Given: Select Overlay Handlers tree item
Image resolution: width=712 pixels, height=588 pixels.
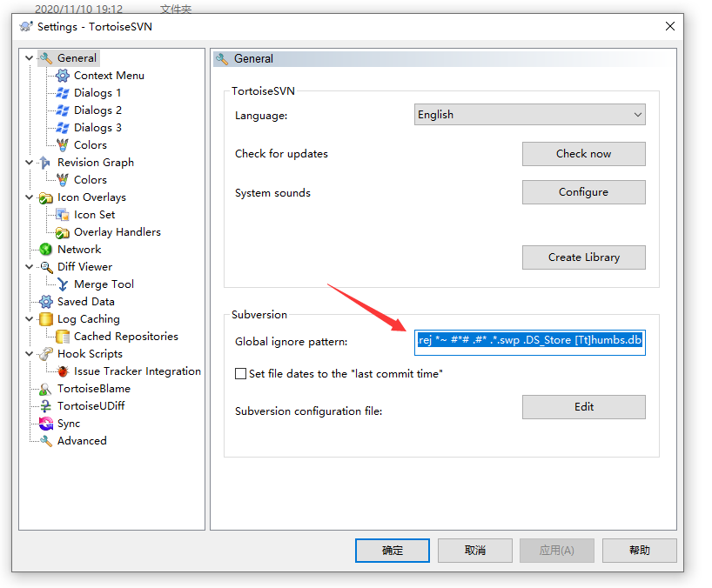Looking at the screenshot, I should (x=118, y=232).
